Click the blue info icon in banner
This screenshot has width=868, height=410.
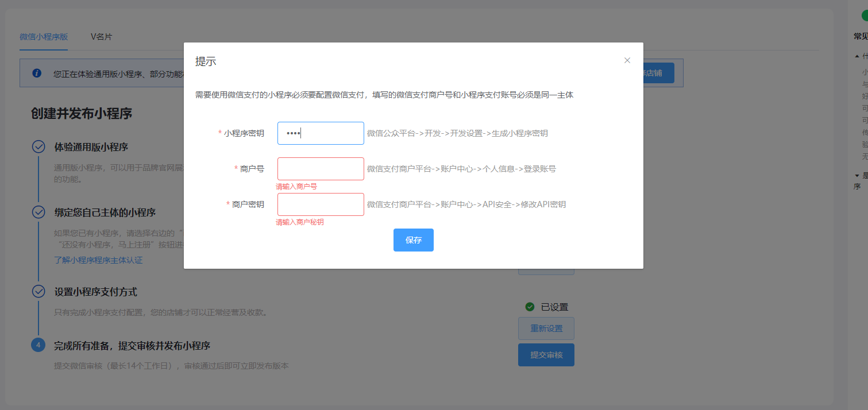(37, 73)
